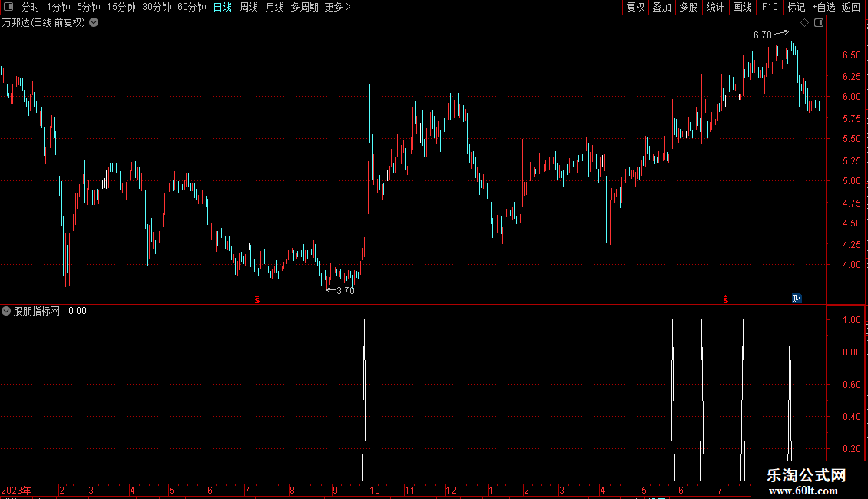This screenshot has width=868, height=499.
Task: Click the 叠加 overlay button
Action: [x=661, y=7]
